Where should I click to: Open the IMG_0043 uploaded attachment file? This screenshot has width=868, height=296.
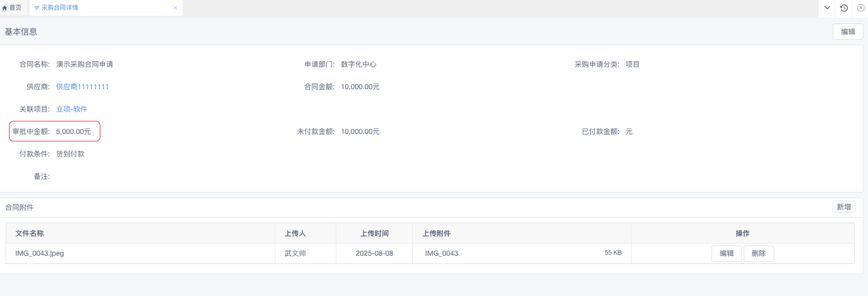click(x=441, y=253)
